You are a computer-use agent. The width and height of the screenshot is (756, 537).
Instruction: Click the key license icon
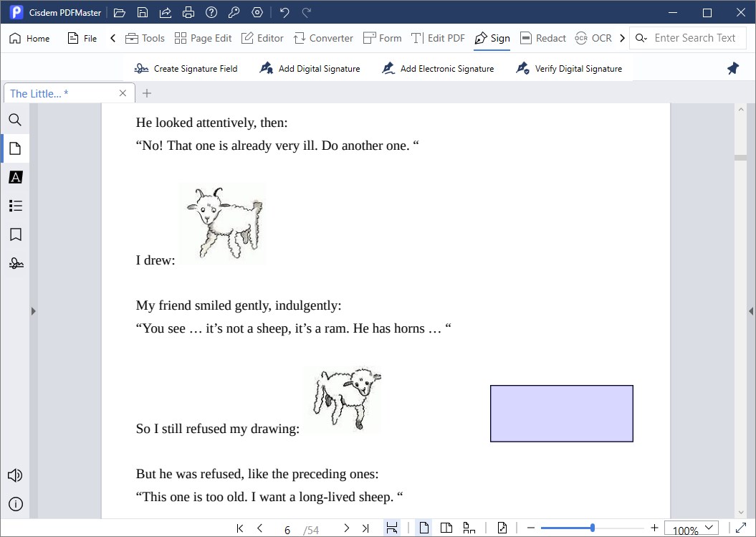coord(234,12)
